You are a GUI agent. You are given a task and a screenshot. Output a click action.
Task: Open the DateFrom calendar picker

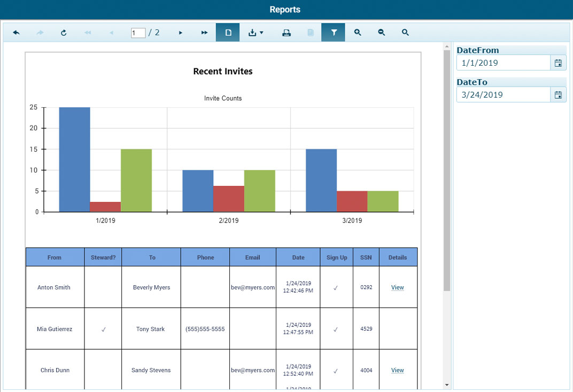(x=558, y=63)
